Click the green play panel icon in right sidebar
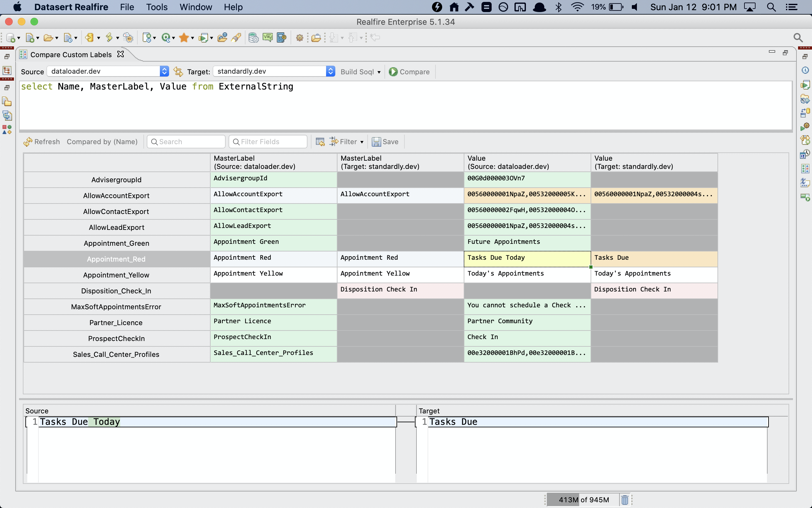 (x=805, y=197)
